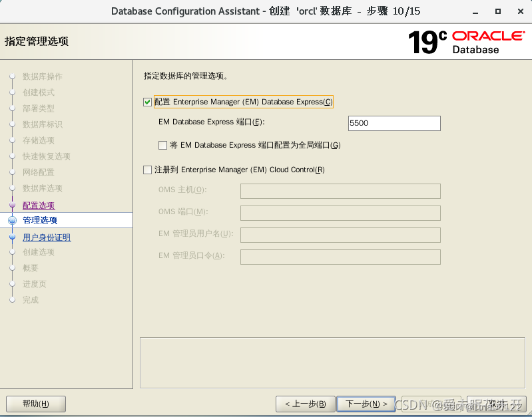The width and height of the screenshot is (532, 417).
Task: Click the step bullet beside 用户身份证明
Action: [x=13, y=237]
